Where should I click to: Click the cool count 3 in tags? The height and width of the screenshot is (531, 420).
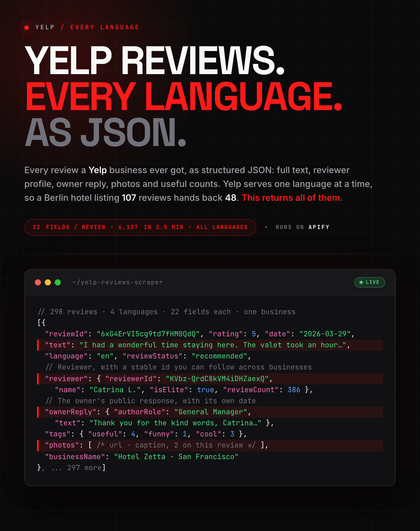pyautogui.click(x=232, y=434)
